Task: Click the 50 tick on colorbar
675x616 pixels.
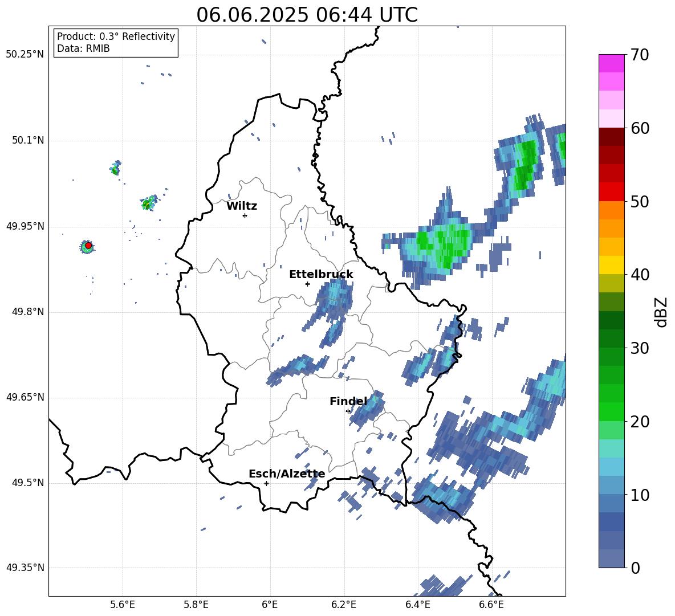Action: pyautogui.click(x=640, y=201)
